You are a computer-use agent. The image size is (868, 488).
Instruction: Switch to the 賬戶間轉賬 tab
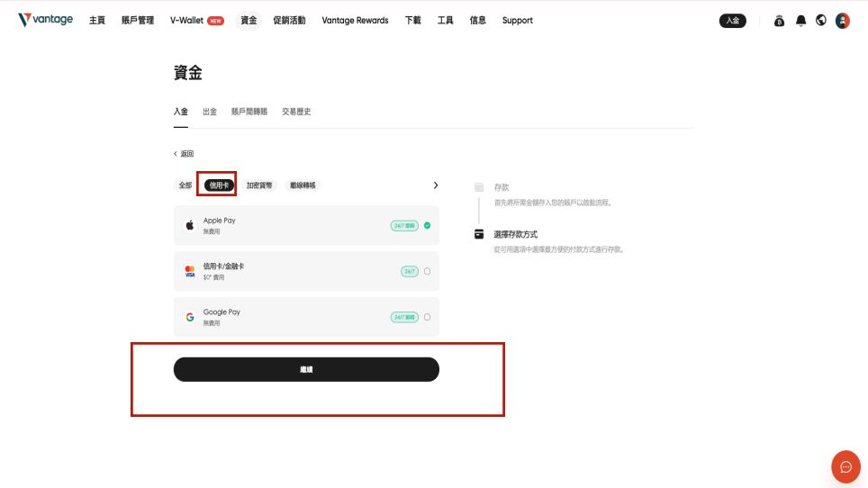point(249,112)
